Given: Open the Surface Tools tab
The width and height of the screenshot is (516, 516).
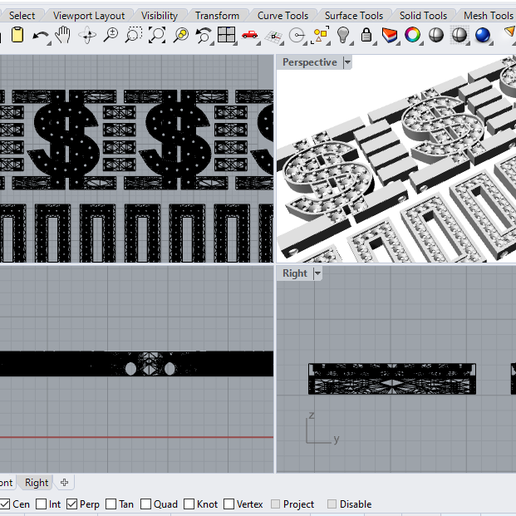Looking at the screenshot, I should (x=354, y=16).
